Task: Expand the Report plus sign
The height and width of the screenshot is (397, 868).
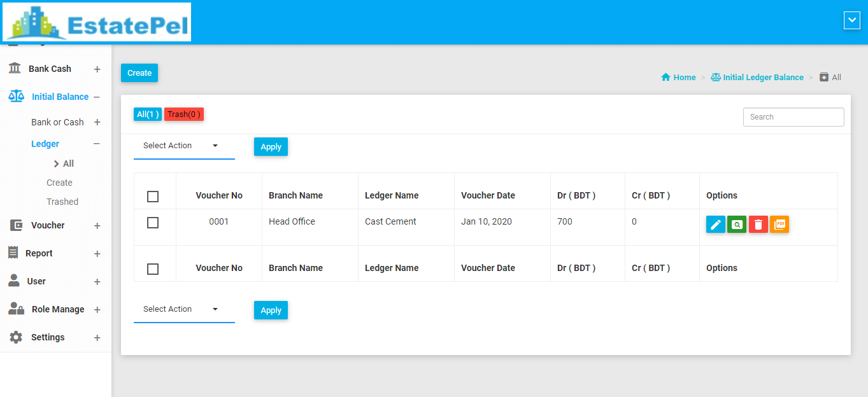Action: pos(97,254)
